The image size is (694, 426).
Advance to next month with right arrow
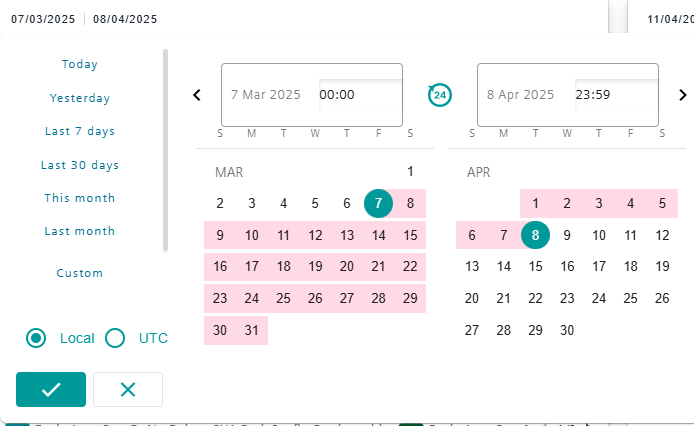pos(682,95)
